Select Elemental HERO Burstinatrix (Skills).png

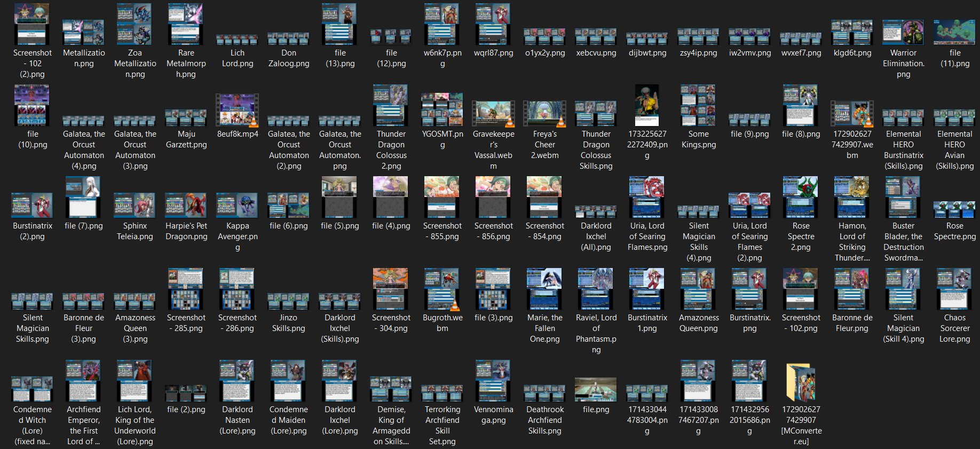(x=903, y=117)
